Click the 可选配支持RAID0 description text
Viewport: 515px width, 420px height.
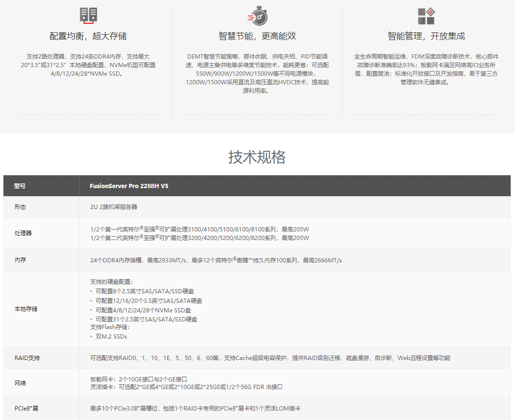click(270, 358)
